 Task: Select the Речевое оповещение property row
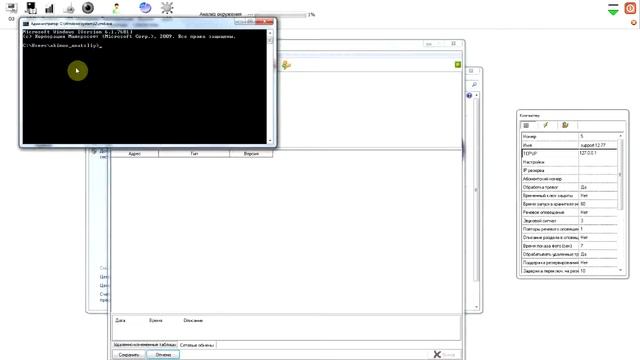point(569,212)
